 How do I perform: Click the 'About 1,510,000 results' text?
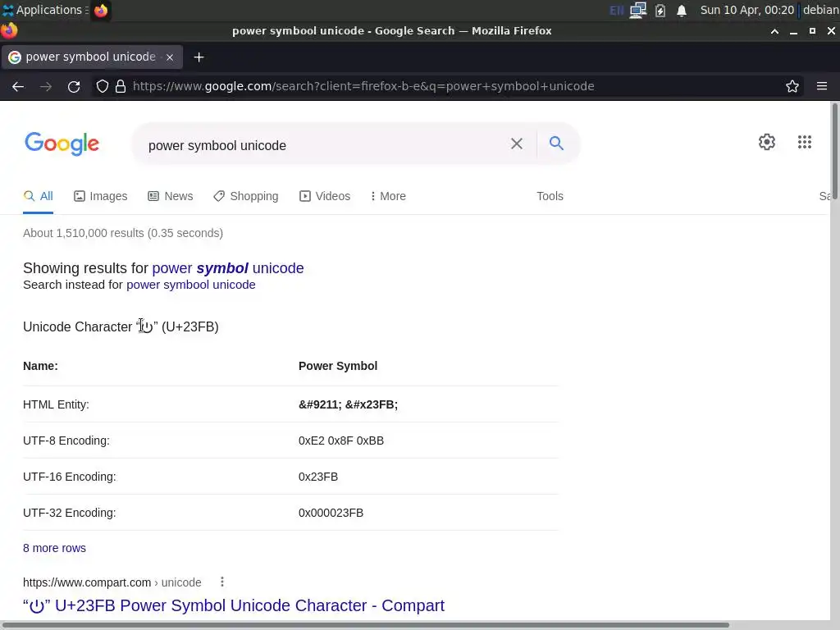[123, 233]
